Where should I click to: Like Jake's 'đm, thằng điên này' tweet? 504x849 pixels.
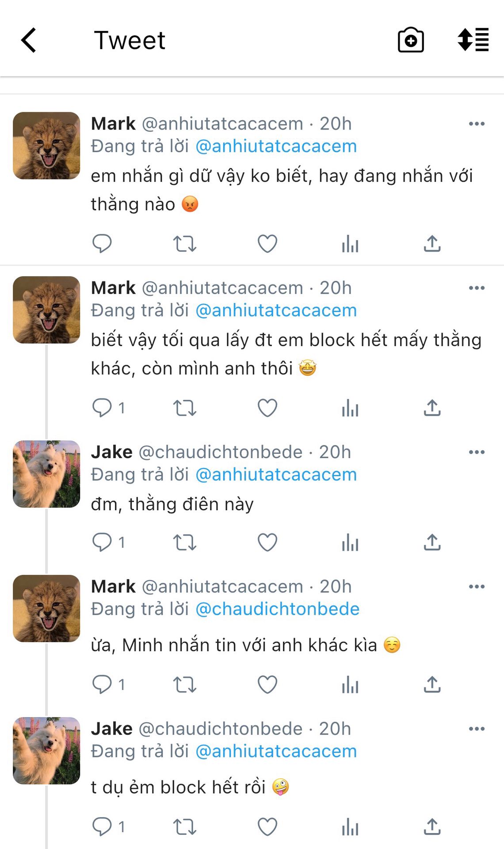(267, 543)
